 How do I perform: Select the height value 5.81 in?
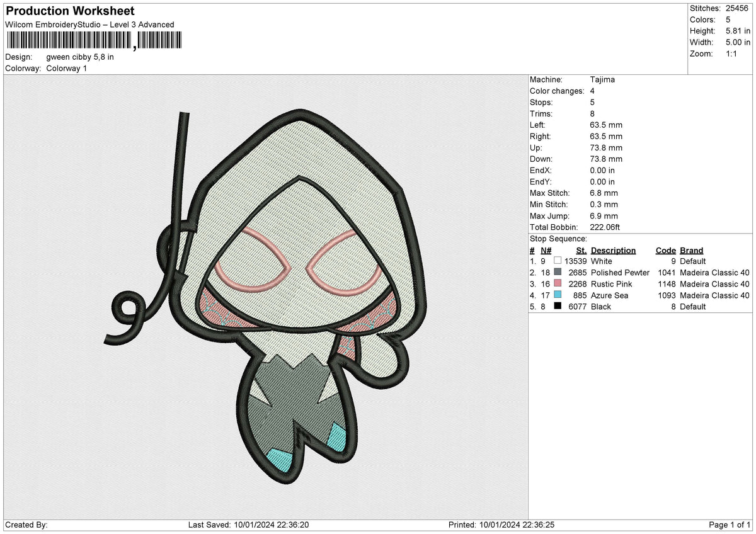(x=738, y=31)
